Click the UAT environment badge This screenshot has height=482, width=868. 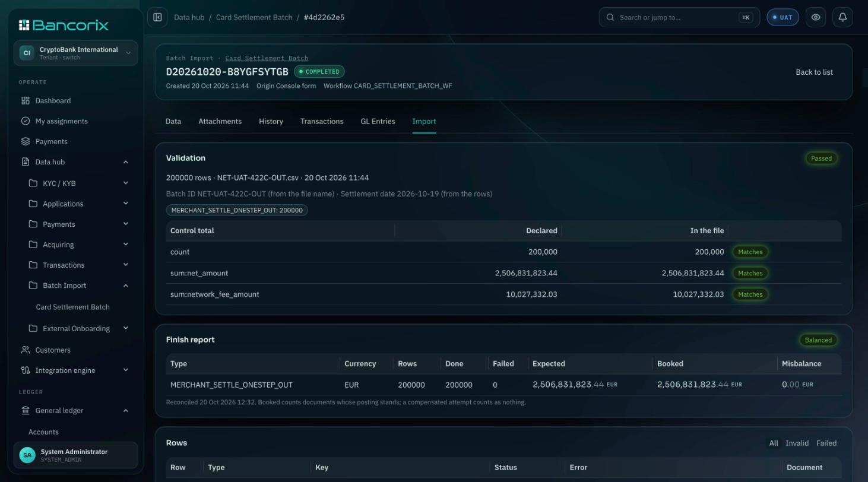coord(783,17)
